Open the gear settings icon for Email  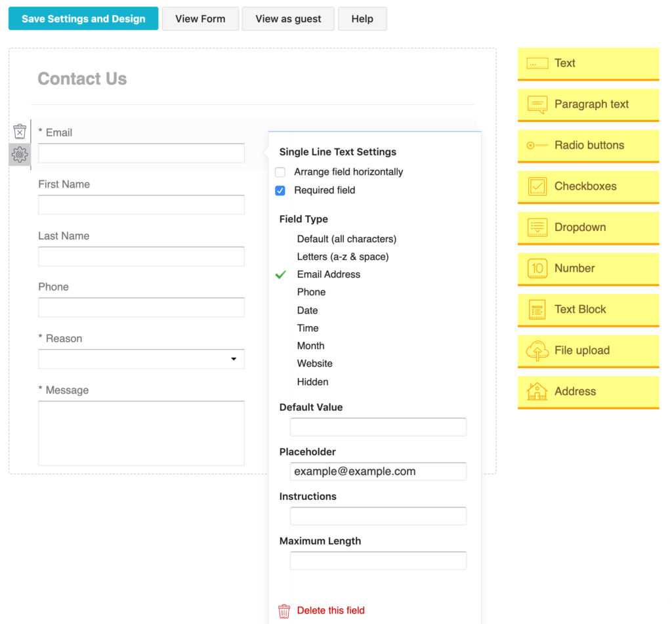tap(20, 155)
